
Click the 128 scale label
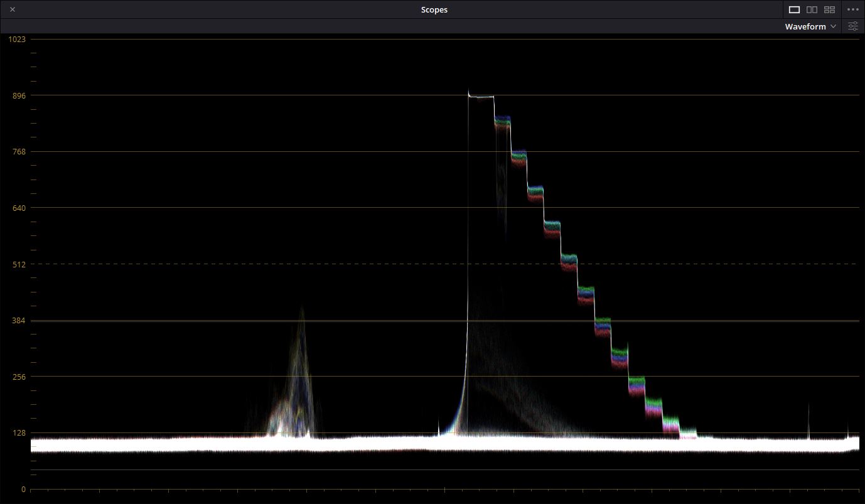(x=19, y=432)
